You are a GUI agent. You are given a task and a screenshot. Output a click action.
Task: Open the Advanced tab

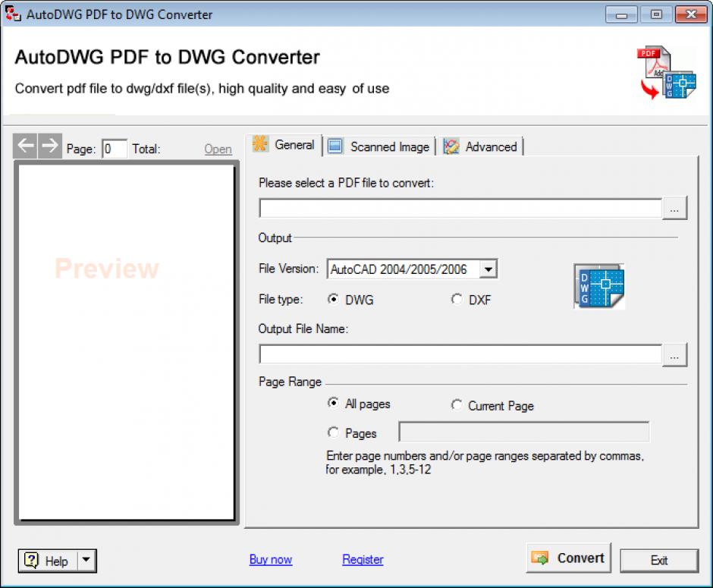point(481,146)
